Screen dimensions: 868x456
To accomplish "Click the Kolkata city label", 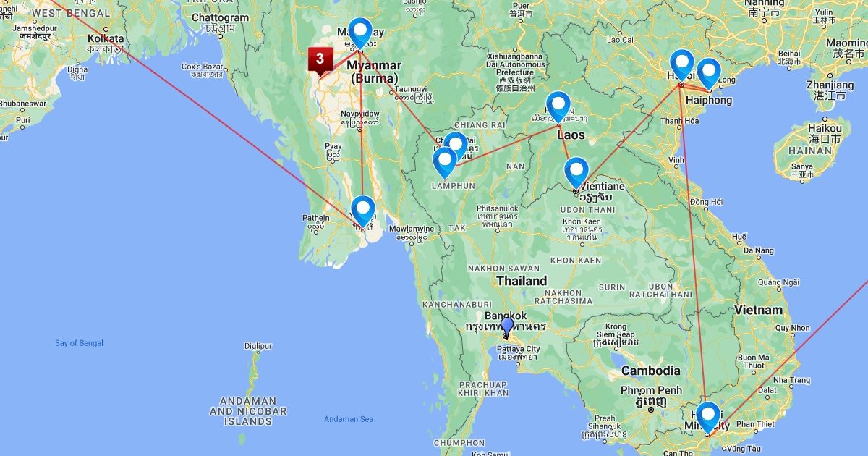I will 106,39.
